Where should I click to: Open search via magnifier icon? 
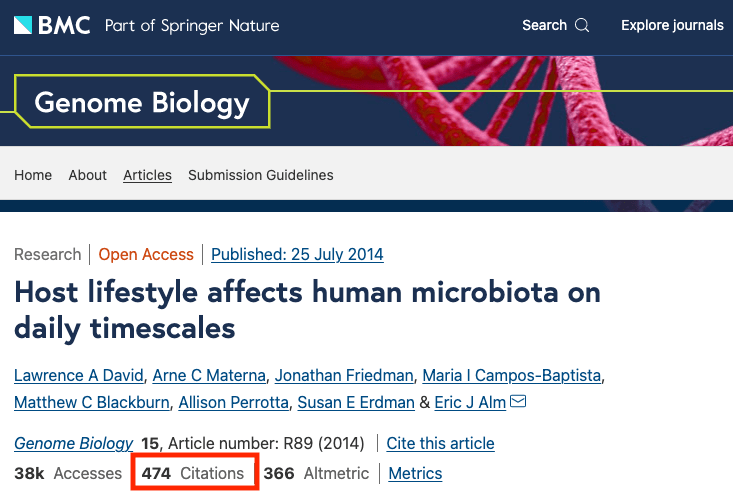[x=582, y=25]
